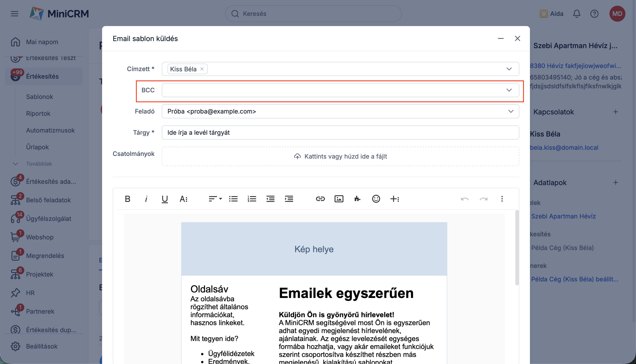This screenshot has width=636, height=364.
Task: Insert a bulleted list
Action: (x=233, y=199)
